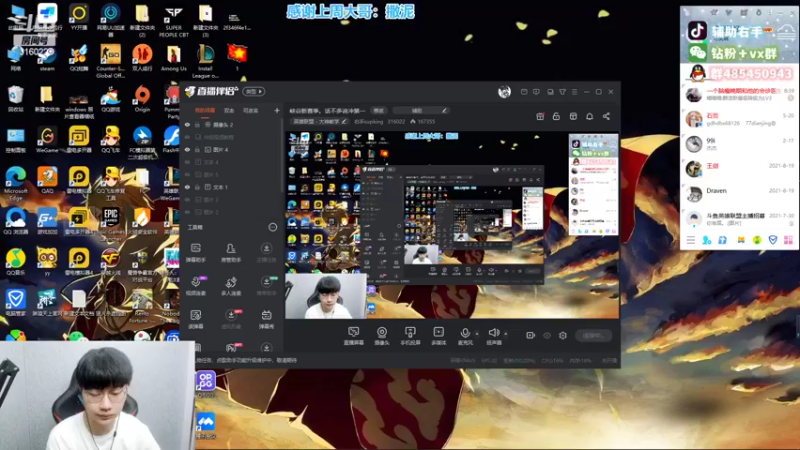The width and height of the screenshot is (800, 450).
Task: Open the steam desktop shortcut
Action: coord(47,59)
